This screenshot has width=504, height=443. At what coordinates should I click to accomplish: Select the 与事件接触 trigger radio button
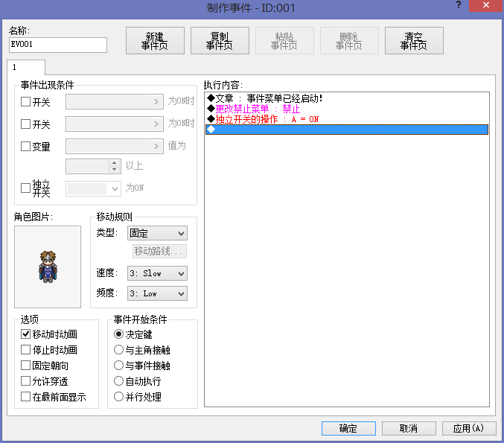118,366
